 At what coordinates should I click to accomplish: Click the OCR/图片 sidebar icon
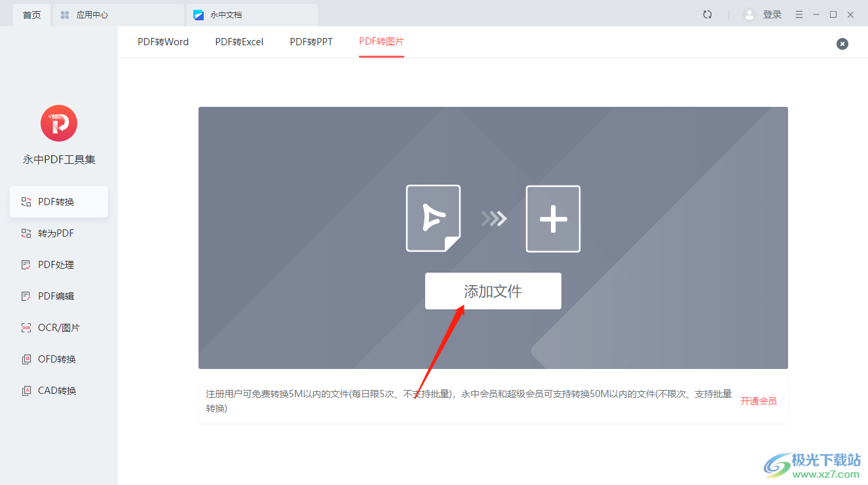tap(26, 328)
